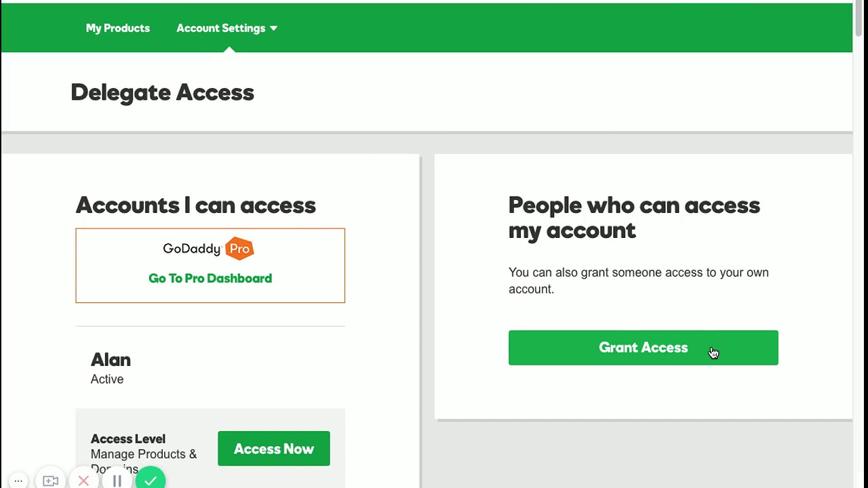Expand the Account Settings dropdown arrow
This screenshot has height=488, width=868.
[273, 28]
